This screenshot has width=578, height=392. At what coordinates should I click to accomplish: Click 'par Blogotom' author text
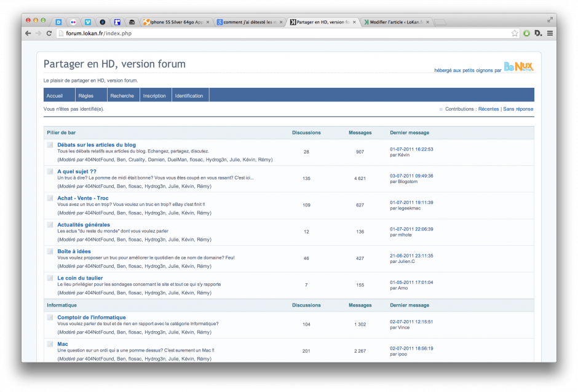click(x=403, y=182)
